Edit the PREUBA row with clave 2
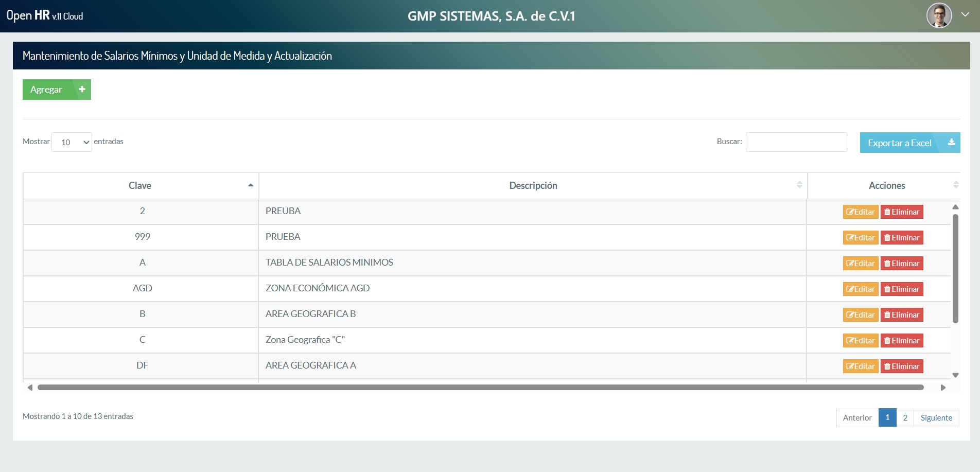The image size is (980, 472). pyautogui.click(x=861, y=212)
